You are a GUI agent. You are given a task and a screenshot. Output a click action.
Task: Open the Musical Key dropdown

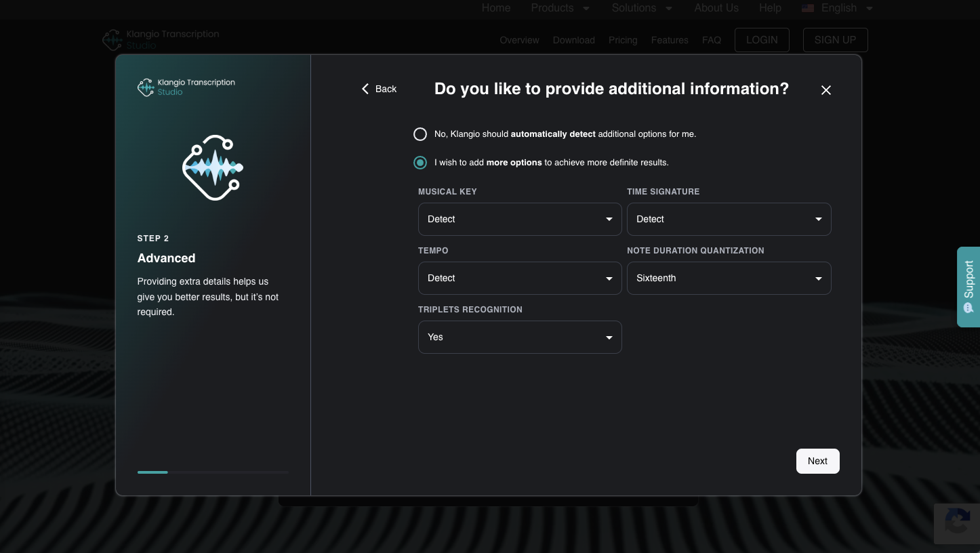(520, 220)
